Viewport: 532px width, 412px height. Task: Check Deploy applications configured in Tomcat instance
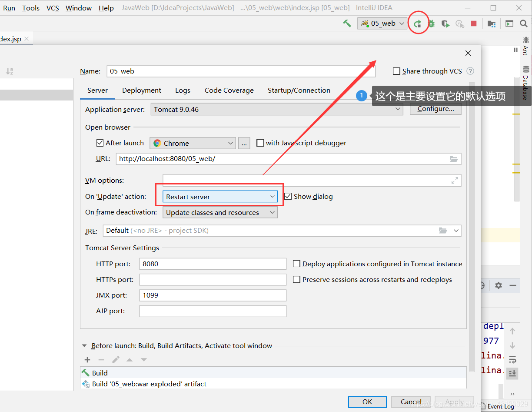click(x=296, y=264)
